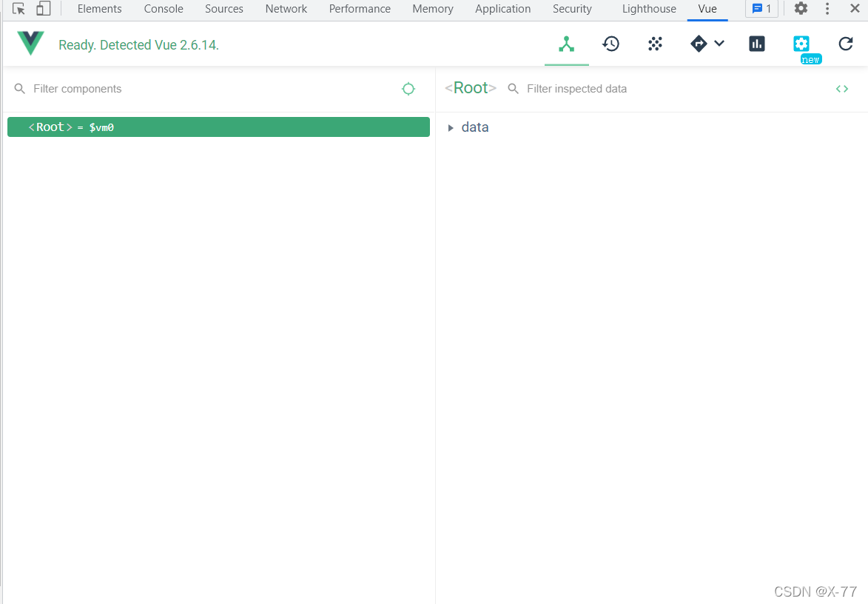868x604 pixels.
Task: Switch to the Network tab
Action: 286,9
